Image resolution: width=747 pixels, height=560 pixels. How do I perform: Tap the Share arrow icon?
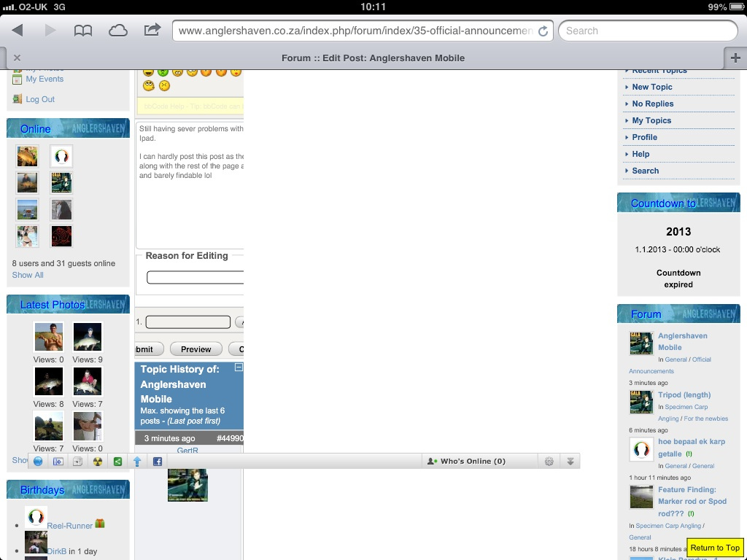tap(152, 30)
